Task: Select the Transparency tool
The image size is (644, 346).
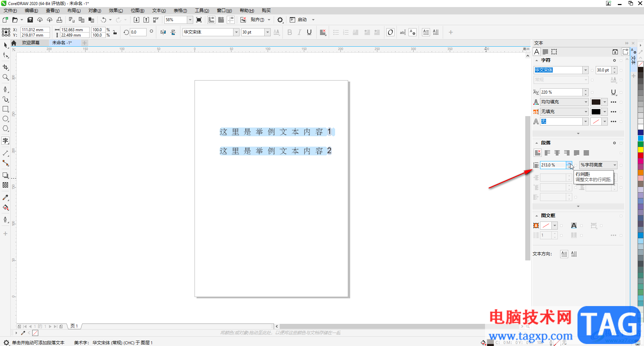Action: click(5, 185)
